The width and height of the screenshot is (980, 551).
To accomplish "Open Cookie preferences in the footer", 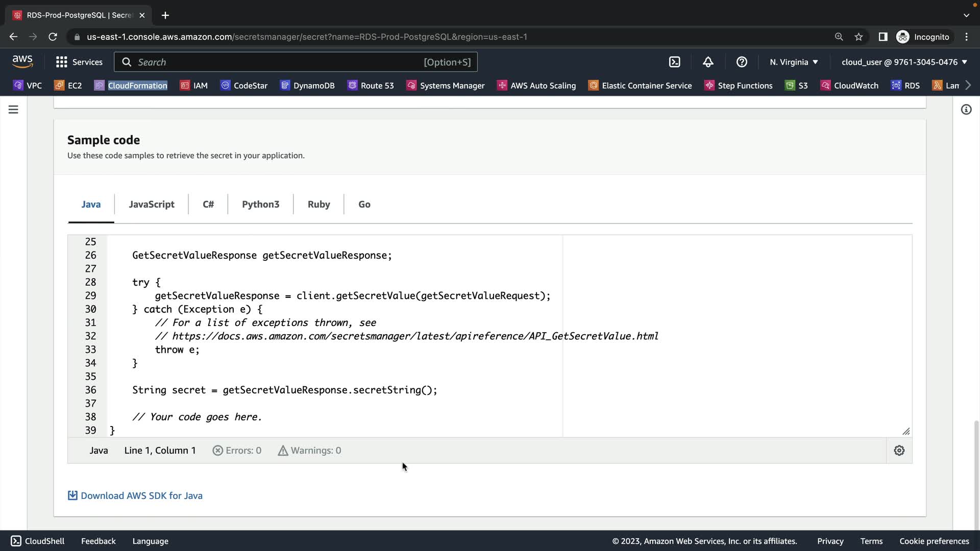I will pyautogui.click(x=934, y=541).
